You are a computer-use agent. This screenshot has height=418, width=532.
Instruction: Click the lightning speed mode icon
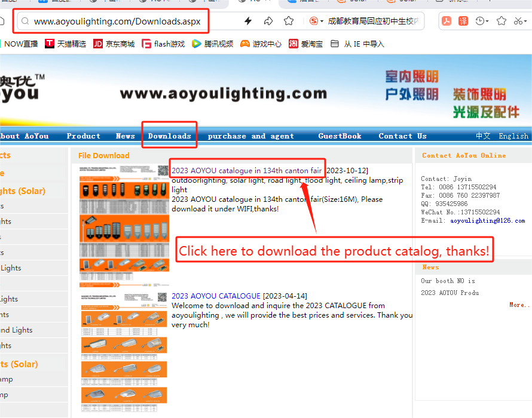(x=248, y=21)
